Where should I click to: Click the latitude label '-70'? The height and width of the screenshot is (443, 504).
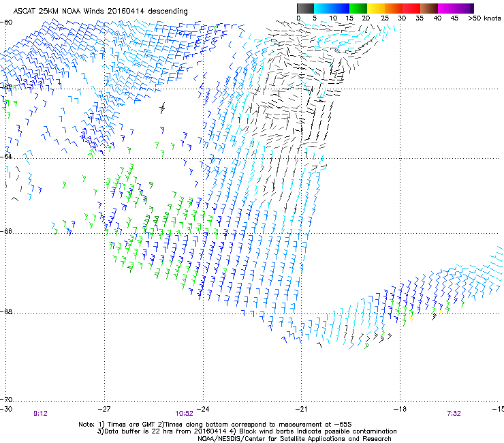[6, 399]
